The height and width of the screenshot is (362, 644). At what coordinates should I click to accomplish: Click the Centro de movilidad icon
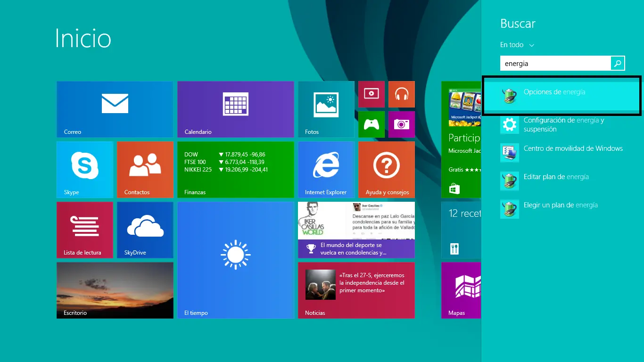tap(510, 153)
